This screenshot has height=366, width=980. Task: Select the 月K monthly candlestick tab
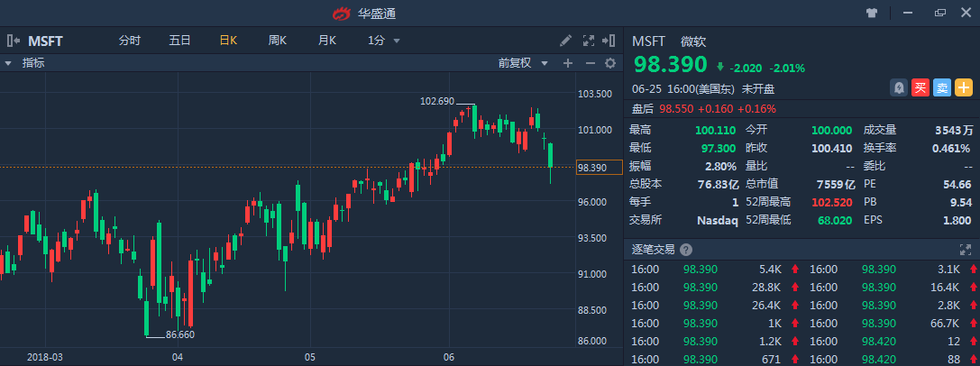327,41
